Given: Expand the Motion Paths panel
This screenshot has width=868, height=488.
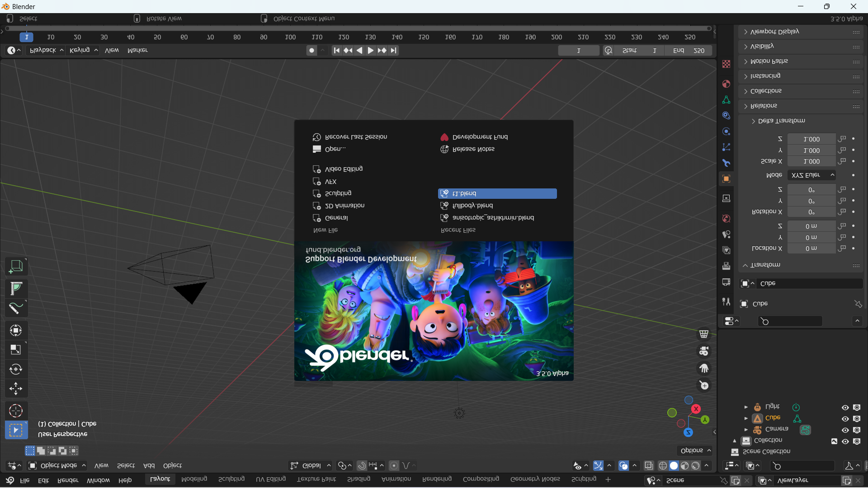Looking at the screenshot, I should pyautogui.click(x=769, y=61).
